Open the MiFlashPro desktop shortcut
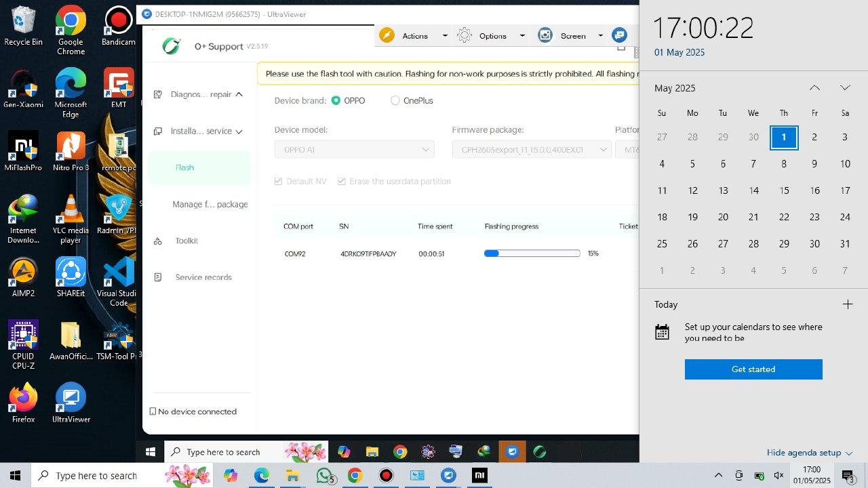The height and width of the screenshot is (488, 868). pos(23,151)
